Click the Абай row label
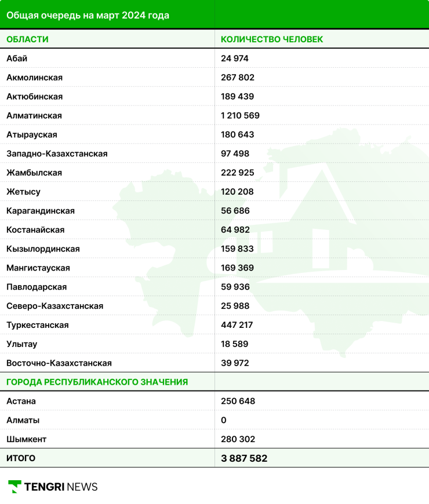Image resolution: width=429 pixels, height=504 pixels. coord(17,59)
